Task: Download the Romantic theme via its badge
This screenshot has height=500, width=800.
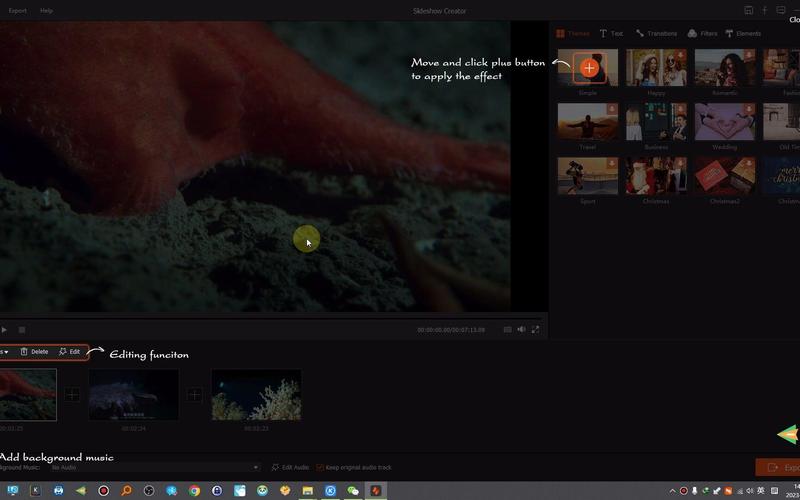Action: coord(748,55)
